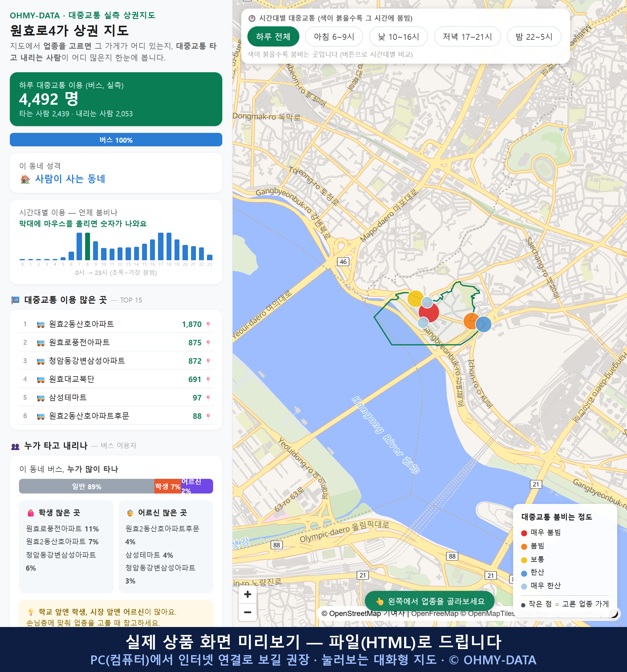
Task: Click the pin icon for 청암동강변삼성아파트
Action: coord(208,361)
